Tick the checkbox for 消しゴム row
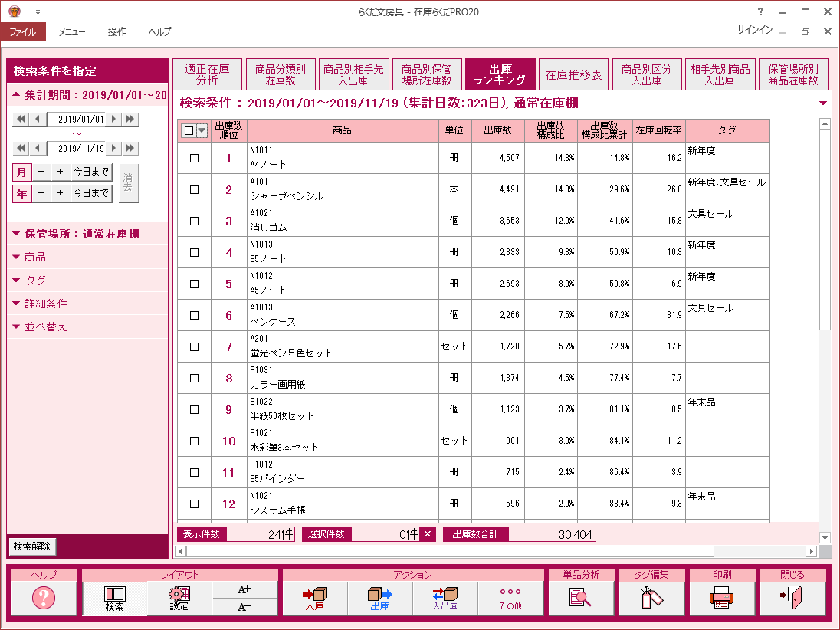840x630 pixels. (x=194, y=221)
